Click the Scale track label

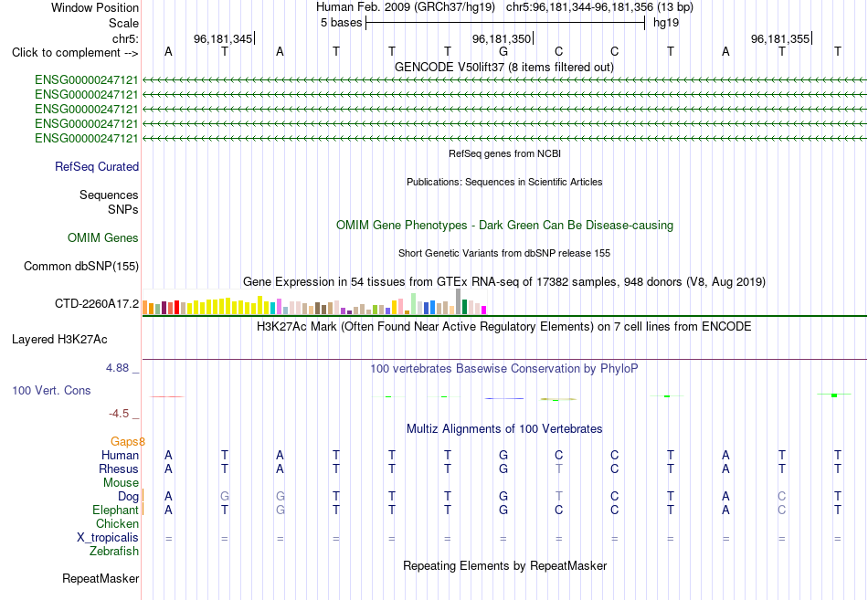point(123,23)
